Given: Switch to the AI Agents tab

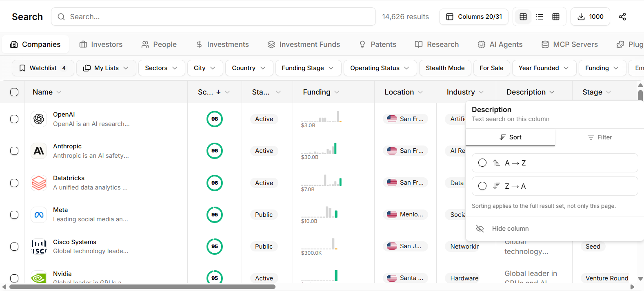Looking at the screenshot, I should (x=500, y=44).
